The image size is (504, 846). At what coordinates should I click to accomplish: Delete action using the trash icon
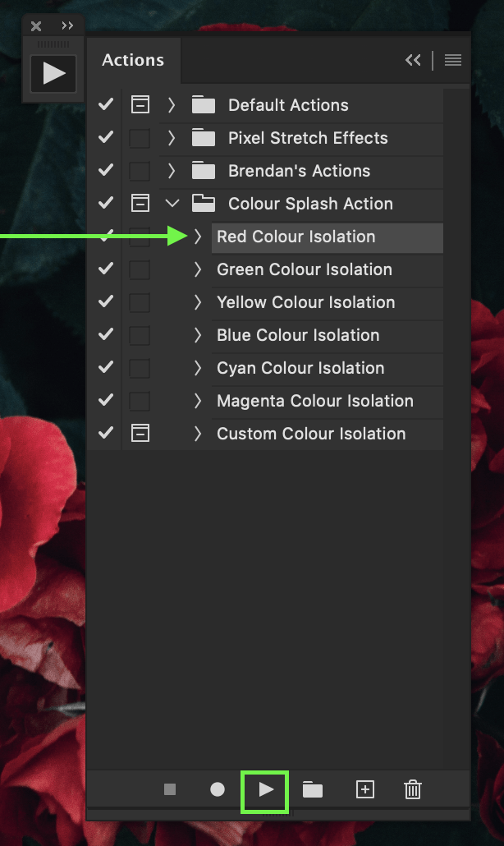tap(413, 790)
